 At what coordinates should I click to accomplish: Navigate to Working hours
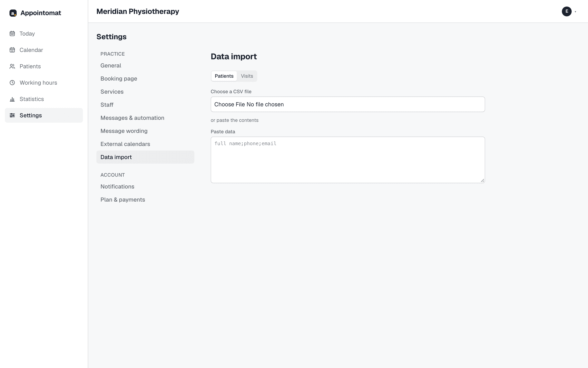tap(44, 83)
